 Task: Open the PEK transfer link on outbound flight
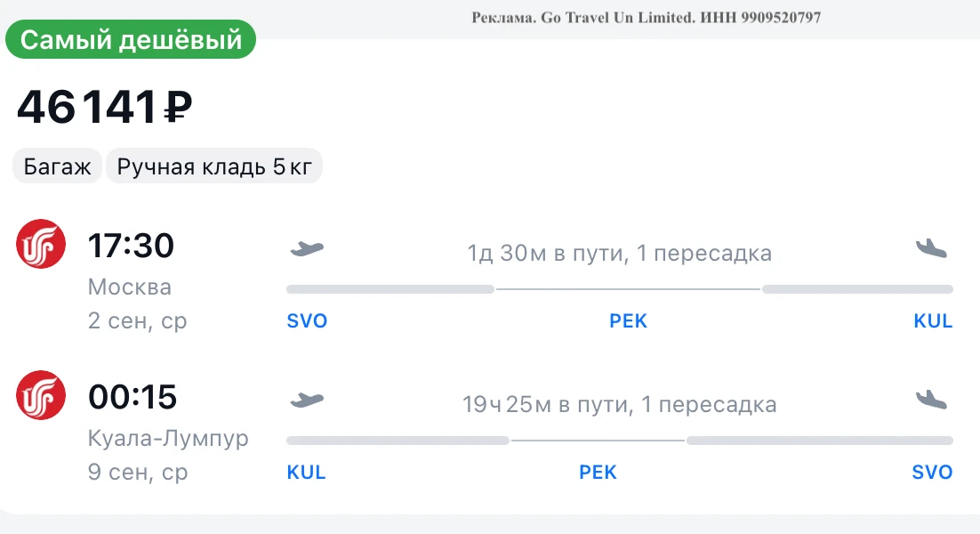628,320
